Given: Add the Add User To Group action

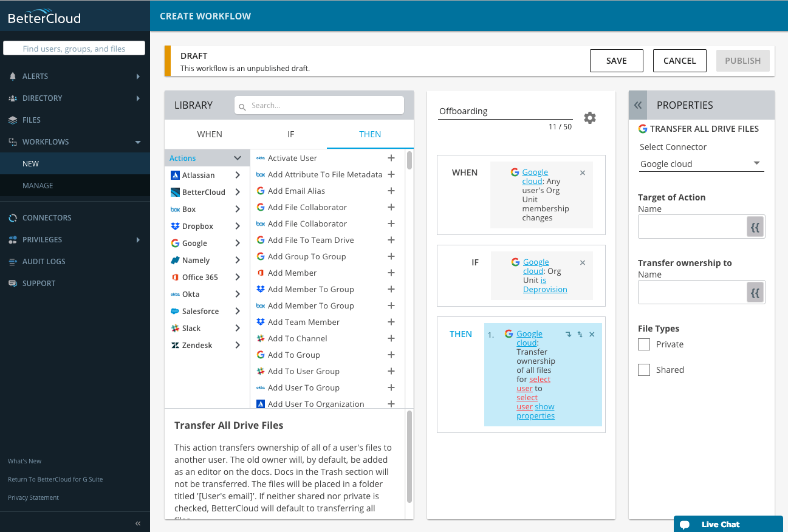Looking at the screenshot, I should coord(391,387).
